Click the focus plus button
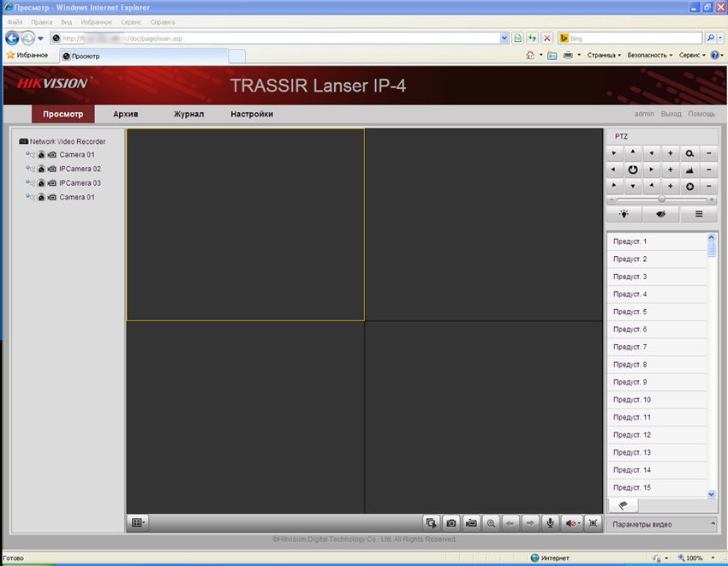 pyautogui.click(x=670, y=170)
